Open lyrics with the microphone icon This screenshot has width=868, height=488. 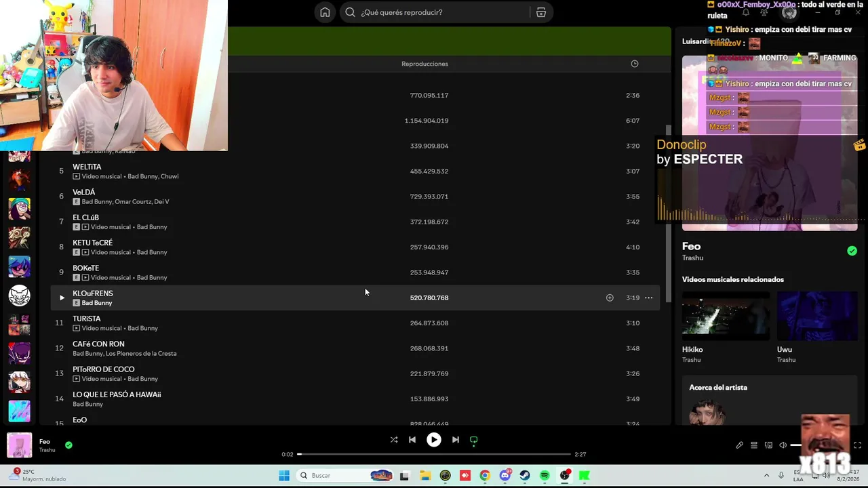click(x=739, y=445)
